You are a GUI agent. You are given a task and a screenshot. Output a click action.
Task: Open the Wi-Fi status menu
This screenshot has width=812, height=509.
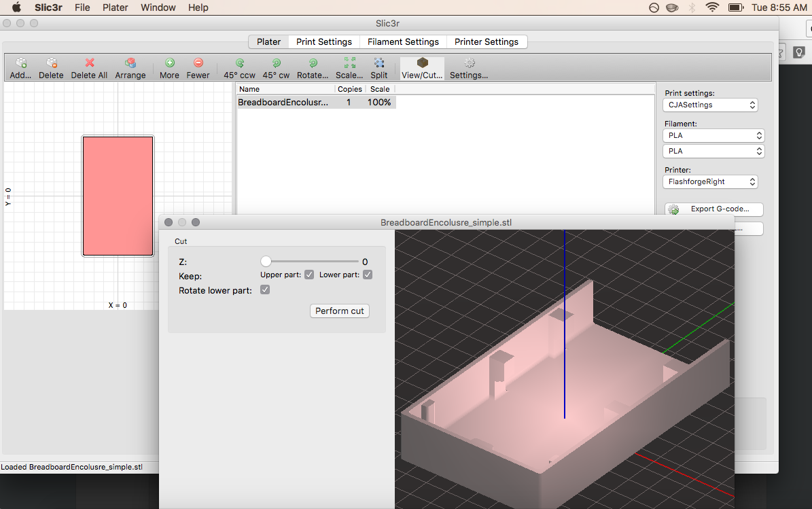[713, 7]
